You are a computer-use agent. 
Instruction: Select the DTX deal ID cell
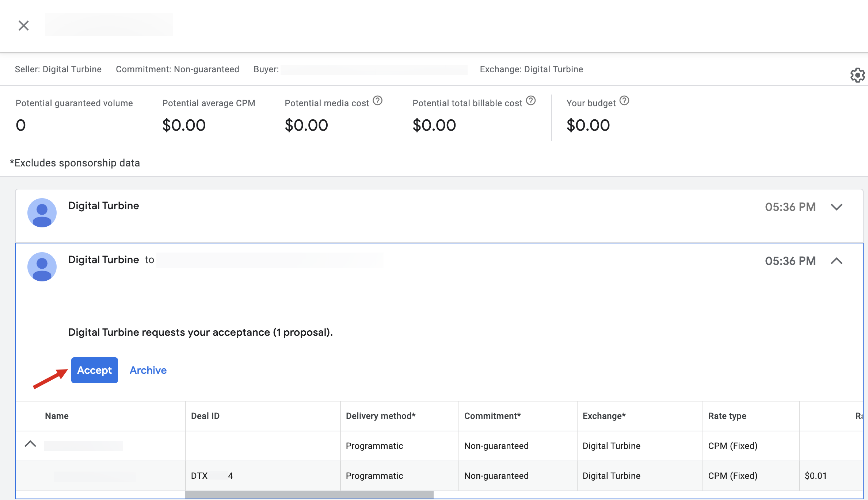tap(212, 476)
